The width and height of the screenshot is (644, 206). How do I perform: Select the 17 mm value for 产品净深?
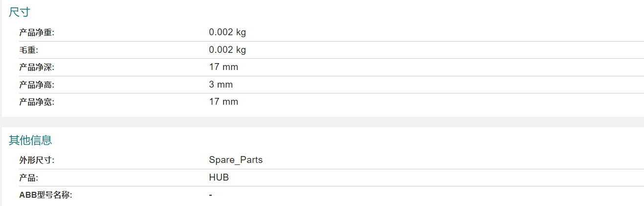(x=223, y=67)
